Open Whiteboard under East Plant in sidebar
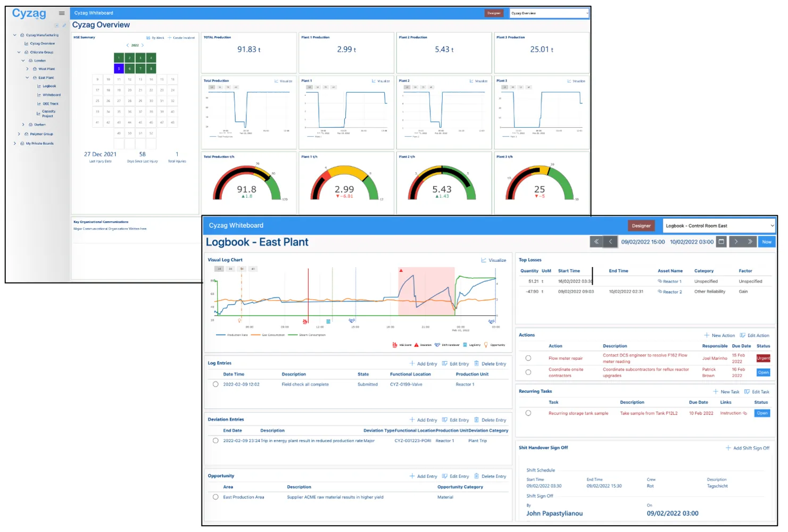Image resolution: width=788 pixels, height=532 pixels. point(49,95)
